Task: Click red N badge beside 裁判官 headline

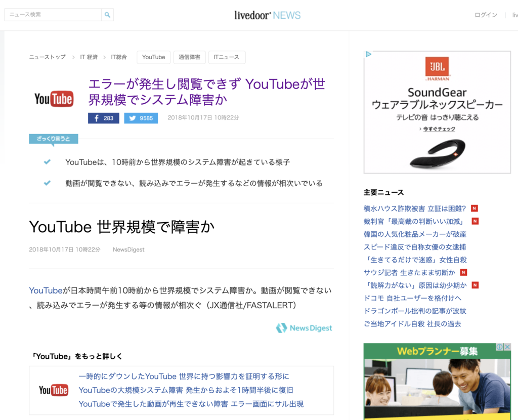Action: [x=475, y=221]
